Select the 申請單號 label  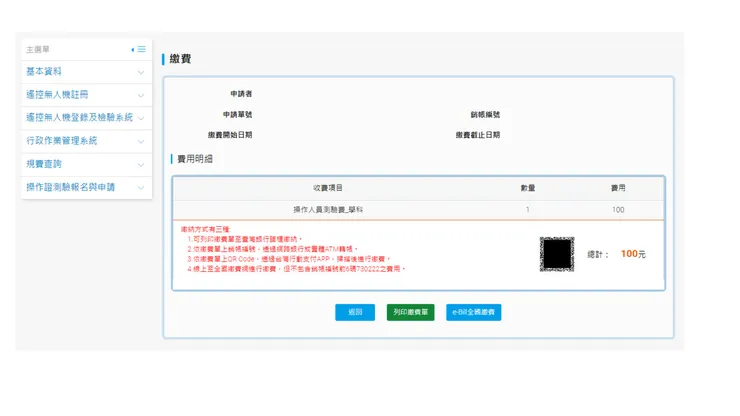point(237,114)
